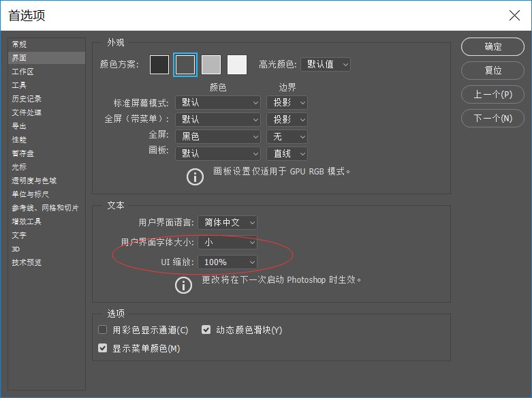Click the info icon beside the artboard note
The image size is (532, 398).
195,177
